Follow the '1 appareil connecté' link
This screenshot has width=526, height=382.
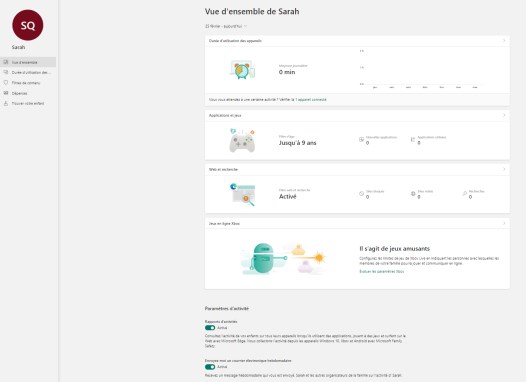311,100
